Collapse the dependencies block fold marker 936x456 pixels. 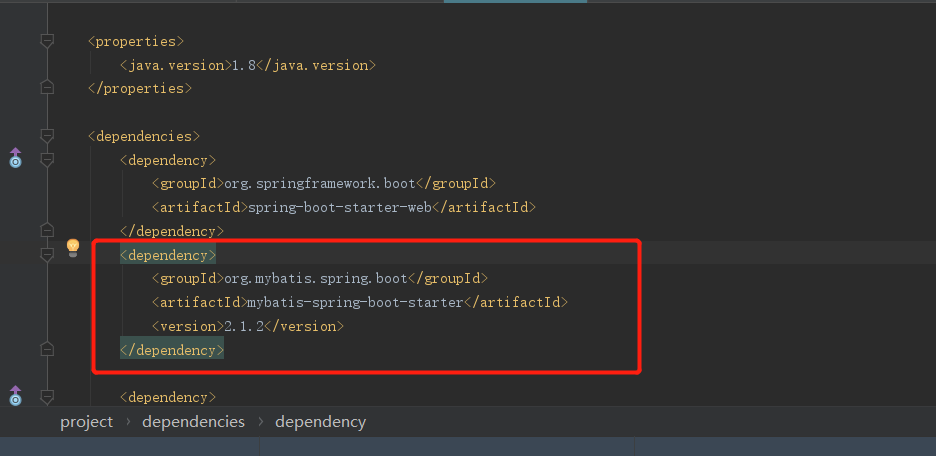(x=47, y=136)
